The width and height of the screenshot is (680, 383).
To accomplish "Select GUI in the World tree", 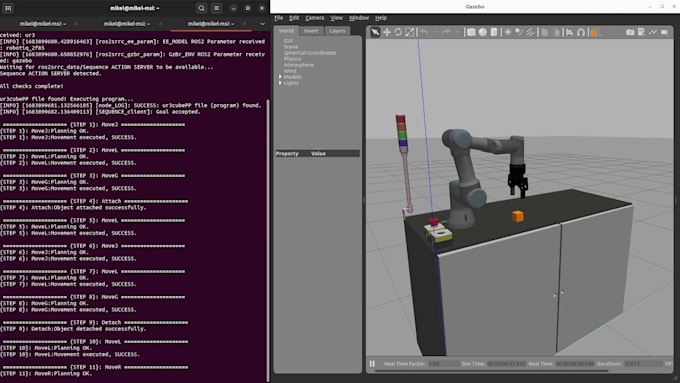I will [288, 41].
